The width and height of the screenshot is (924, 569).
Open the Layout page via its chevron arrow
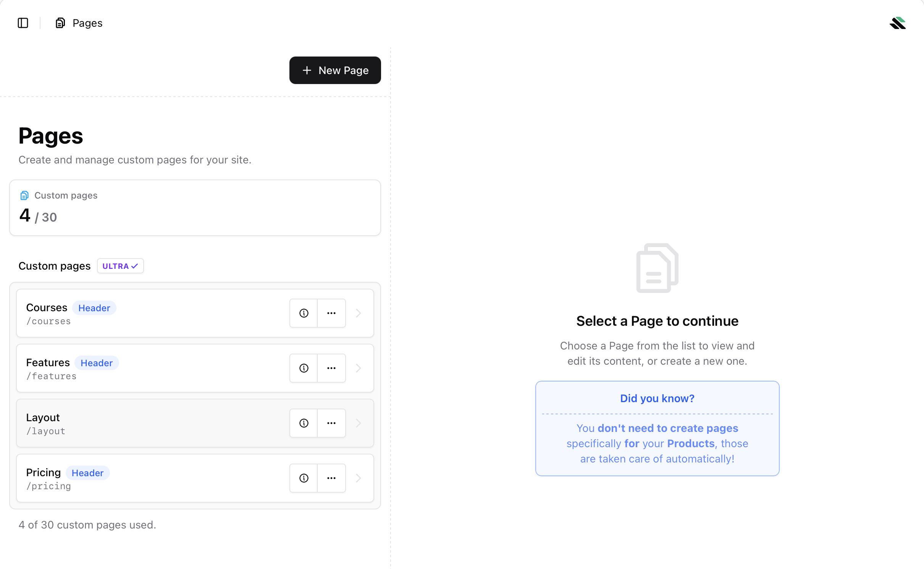358,423
